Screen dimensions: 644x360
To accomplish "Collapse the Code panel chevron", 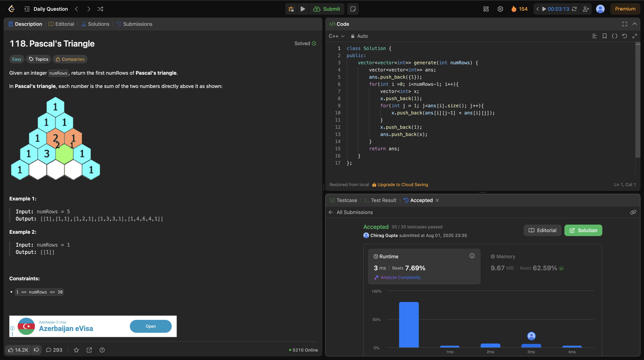I will pos(635,24).
